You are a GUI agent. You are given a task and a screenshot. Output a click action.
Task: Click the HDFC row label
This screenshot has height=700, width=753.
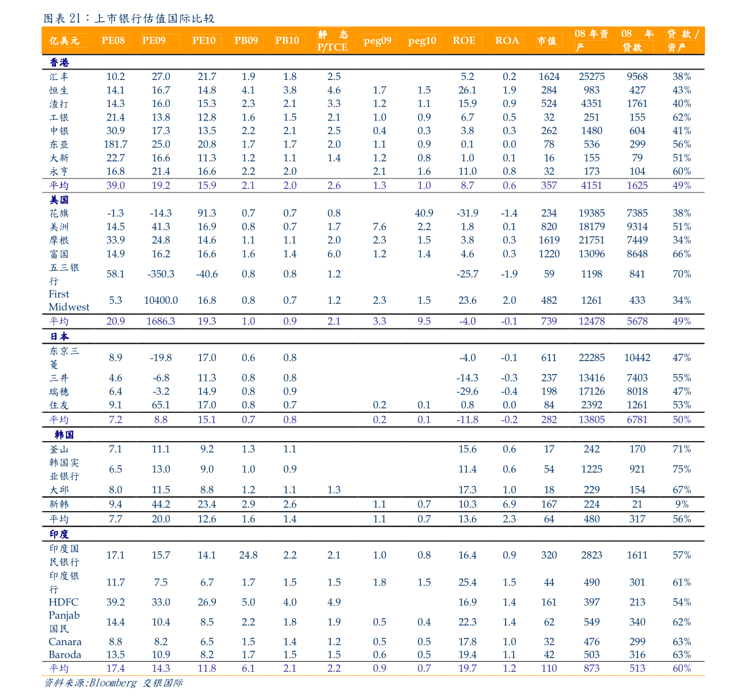tap(63, 602)
